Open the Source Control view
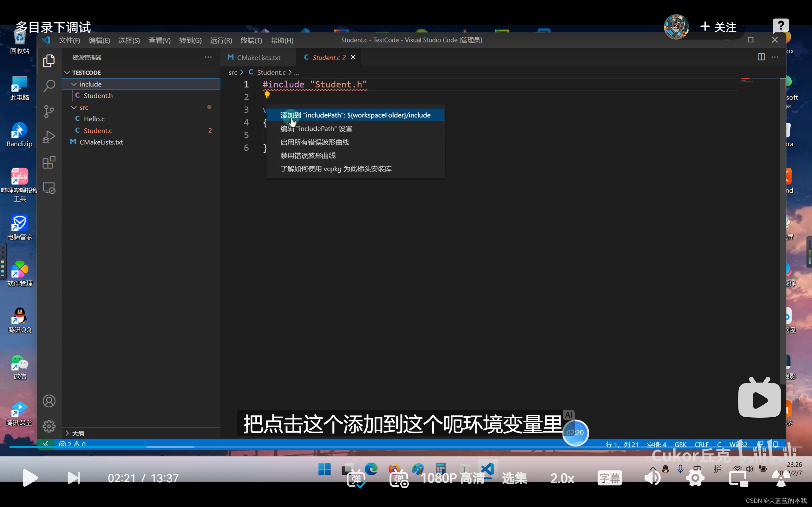This screenshot has width=812, height=507. click(x=49, y=111)
